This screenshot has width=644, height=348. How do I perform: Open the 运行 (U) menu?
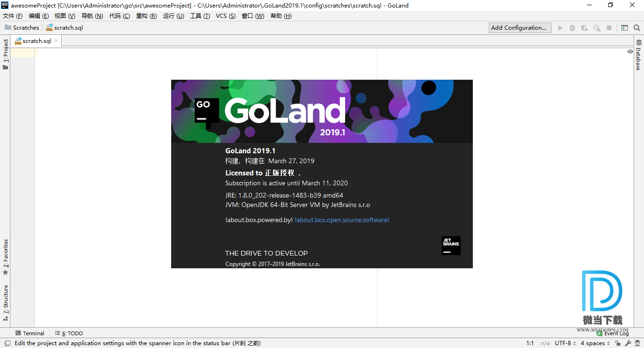[173, 16]
